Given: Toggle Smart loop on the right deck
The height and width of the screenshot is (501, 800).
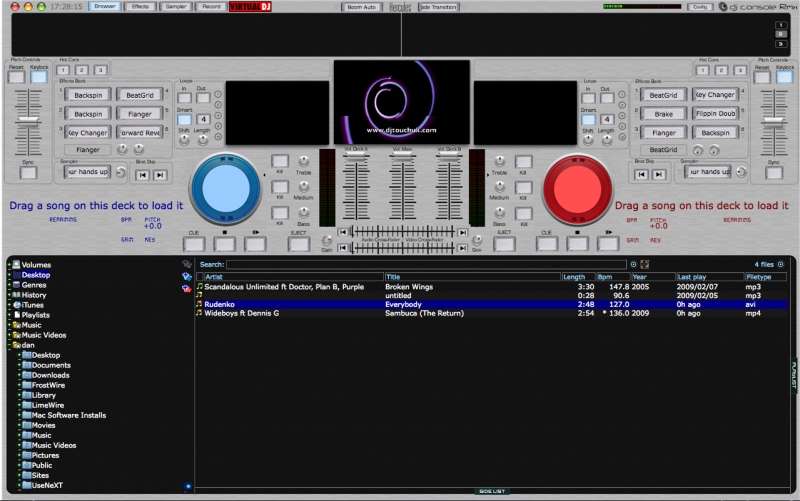Looking at the screenshot, I should click(x=589, y=120).
